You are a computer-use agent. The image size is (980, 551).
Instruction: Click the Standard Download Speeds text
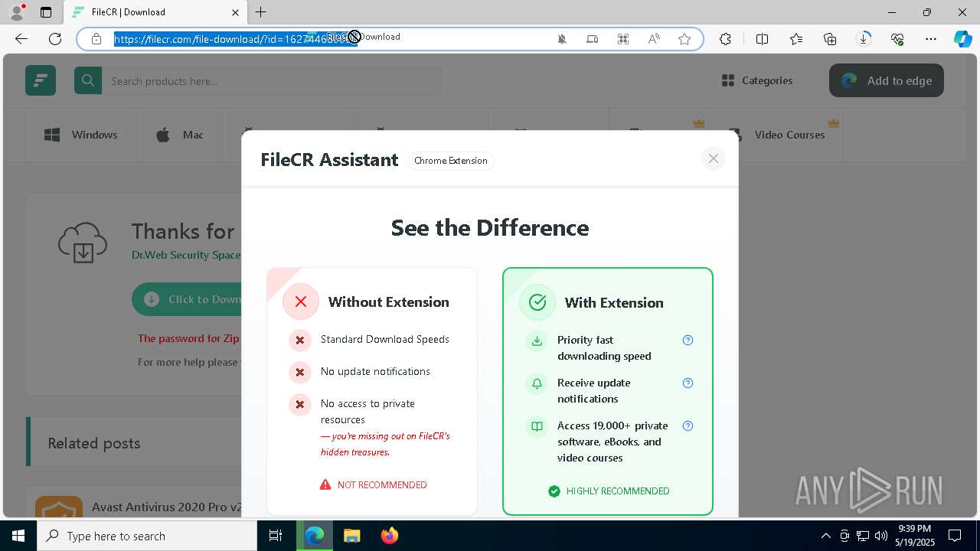[385, 339]
